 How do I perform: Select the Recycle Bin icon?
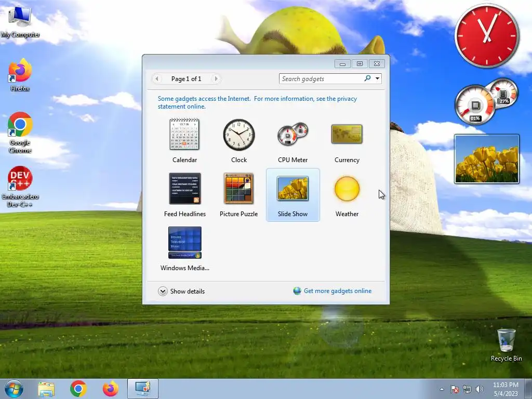pos(506,345)
